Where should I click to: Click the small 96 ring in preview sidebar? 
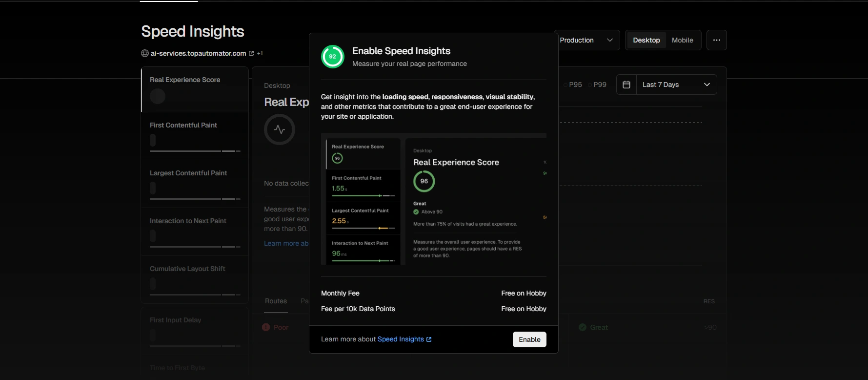click(x=337, y=158)
